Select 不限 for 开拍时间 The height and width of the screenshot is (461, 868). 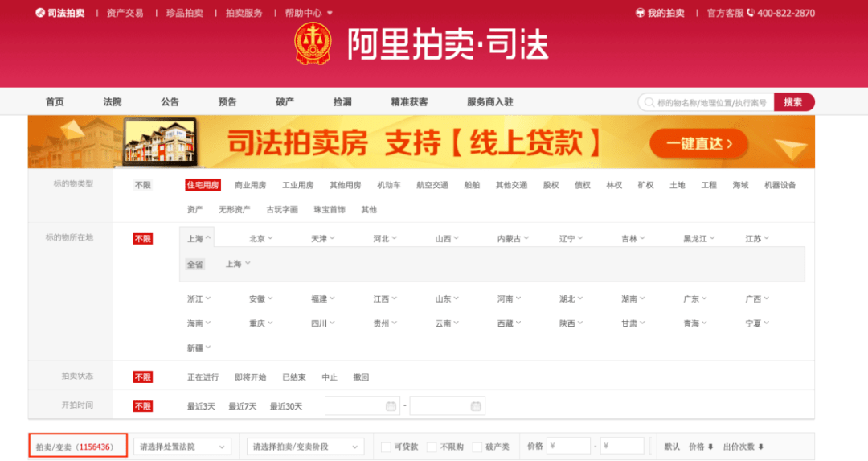coord(143,406)
